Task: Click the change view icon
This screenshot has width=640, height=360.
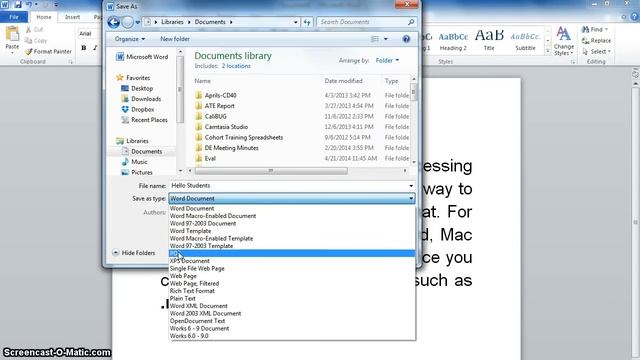Action: [375, 39]
